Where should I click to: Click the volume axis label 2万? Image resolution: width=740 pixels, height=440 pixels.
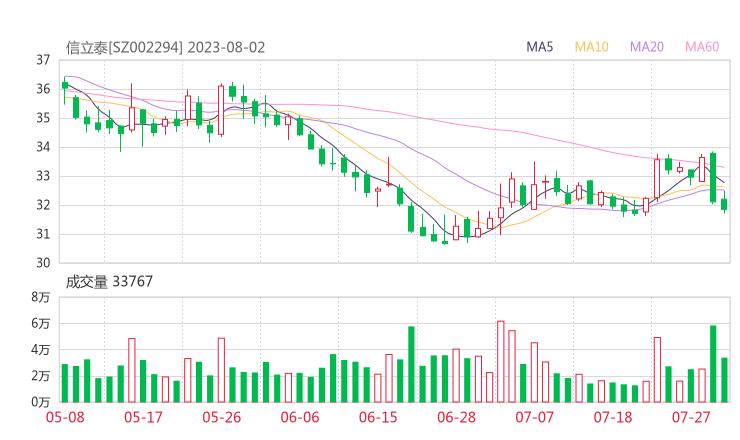pyautogui.click(x=41, y=376)
